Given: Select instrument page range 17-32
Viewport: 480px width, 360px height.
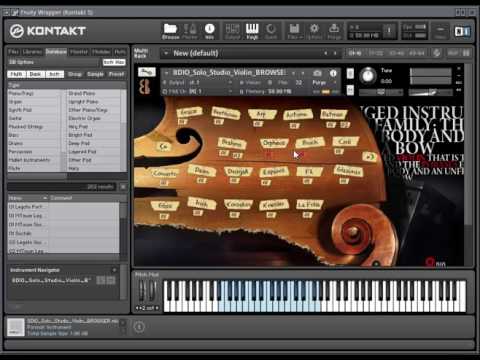Looking at the screenshot, I should pos(376,53).
